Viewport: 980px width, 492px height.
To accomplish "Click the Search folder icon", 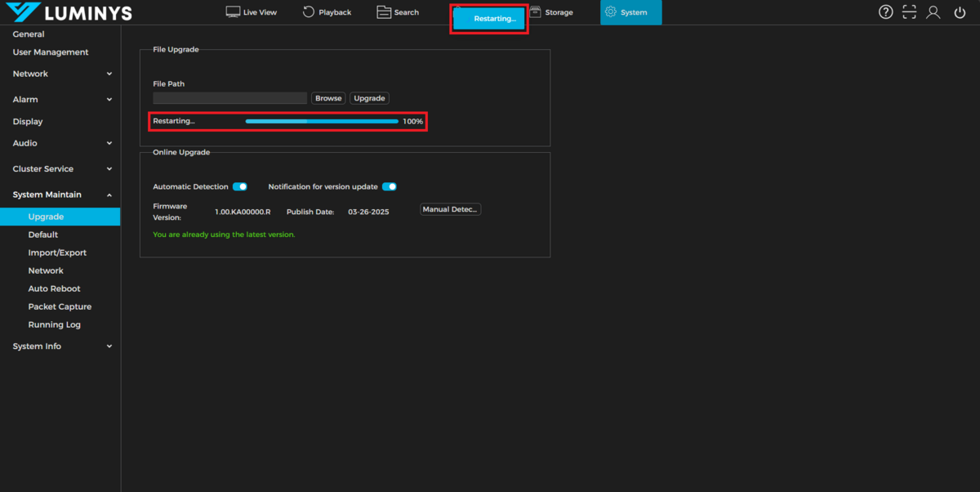I will [384, 12].
